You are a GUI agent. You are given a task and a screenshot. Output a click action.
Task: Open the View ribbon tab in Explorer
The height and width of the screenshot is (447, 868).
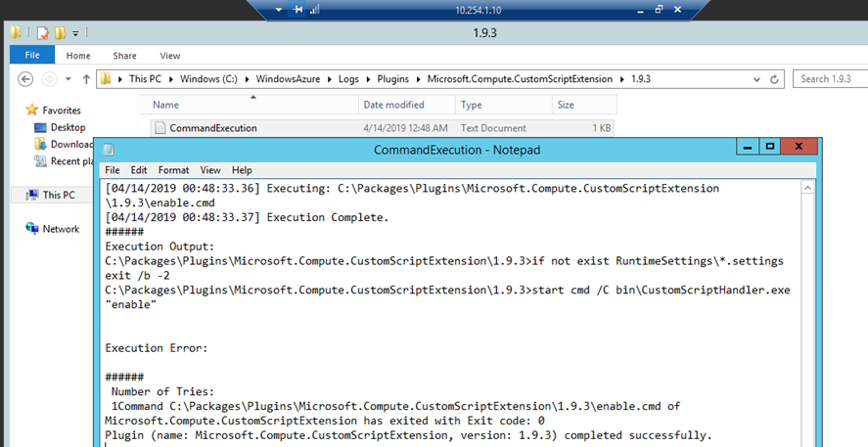[x=170, y=56]
